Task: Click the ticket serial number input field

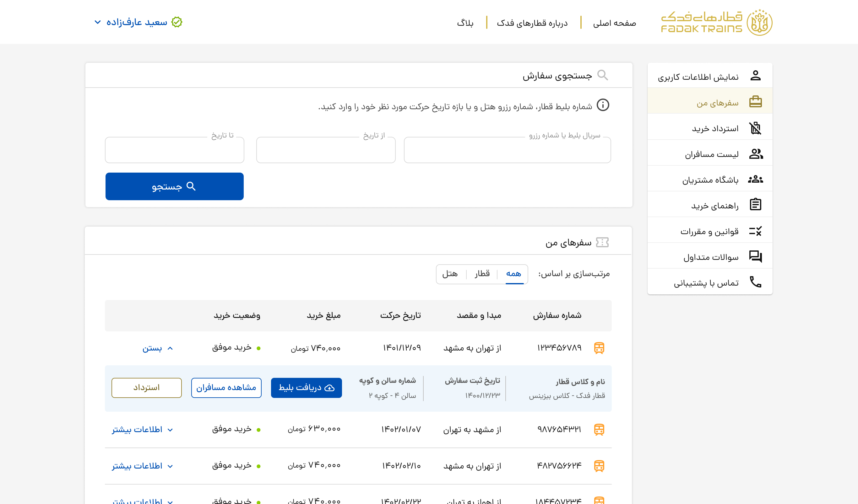Action: pos(507,150)
